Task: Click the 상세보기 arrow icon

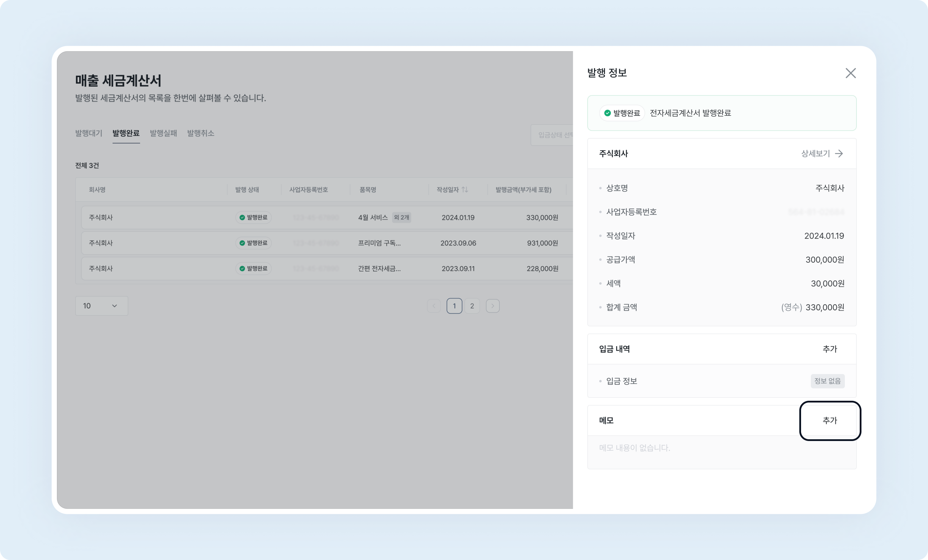Action: 839,153
